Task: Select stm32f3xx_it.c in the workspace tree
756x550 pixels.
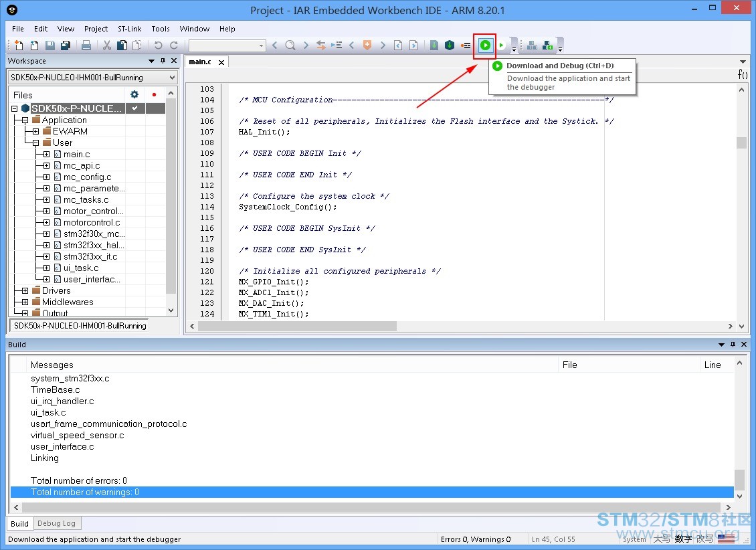Action: (x=90, y=256)
